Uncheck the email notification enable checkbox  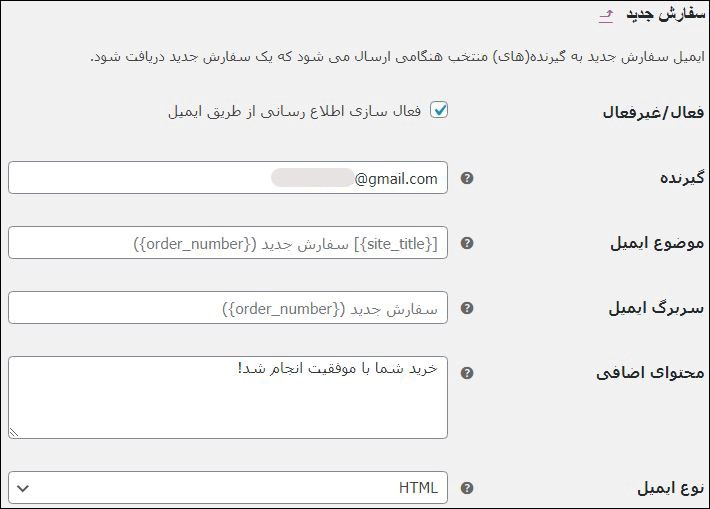coord(439,110)
